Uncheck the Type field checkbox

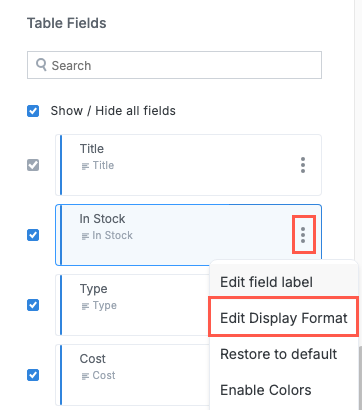[33, 305]
